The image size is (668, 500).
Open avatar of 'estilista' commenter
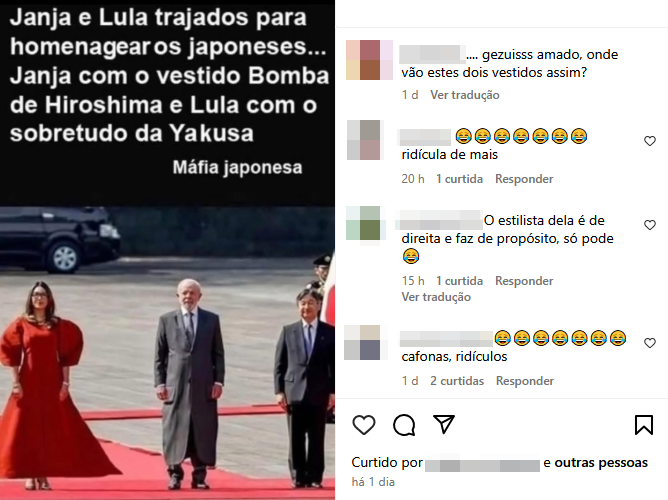pyautogui.click(x=363, y=223)
